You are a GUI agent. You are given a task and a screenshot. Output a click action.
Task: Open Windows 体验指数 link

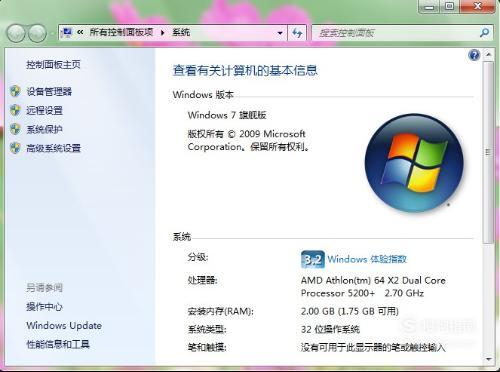pos(367,259)
